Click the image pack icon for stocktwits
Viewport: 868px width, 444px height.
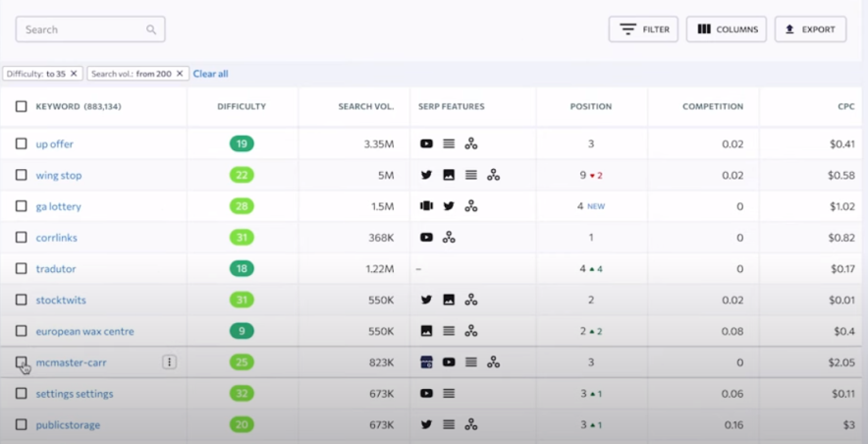pyautogui.click(x=449, y=300)
